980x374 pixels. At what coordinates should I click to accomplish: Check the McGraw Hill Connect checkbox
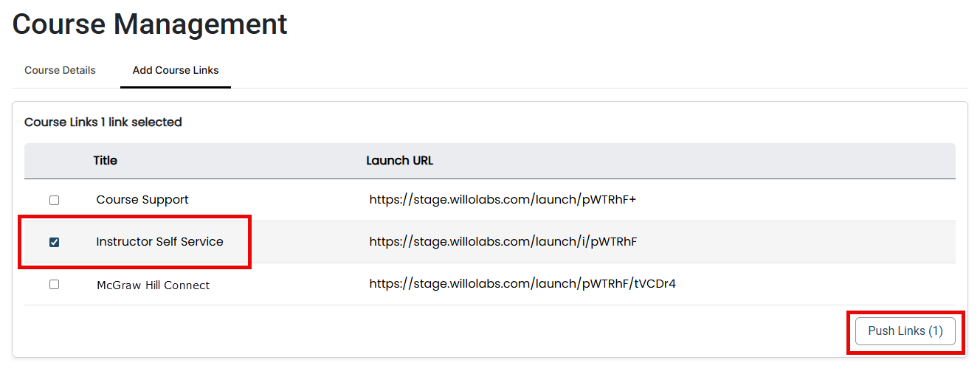pyautogui.click(x=54, y=284)
